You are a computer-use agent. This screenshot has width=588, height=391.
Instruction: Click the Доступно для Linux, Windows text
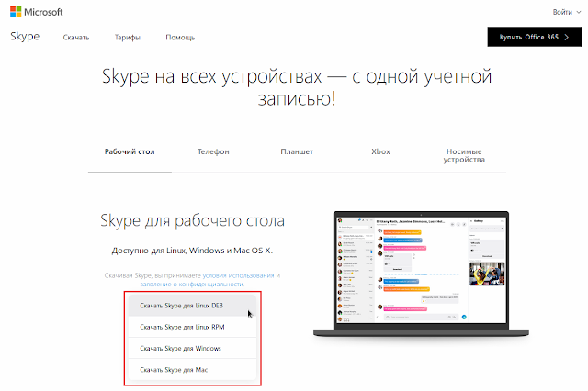tap(192, 251)
